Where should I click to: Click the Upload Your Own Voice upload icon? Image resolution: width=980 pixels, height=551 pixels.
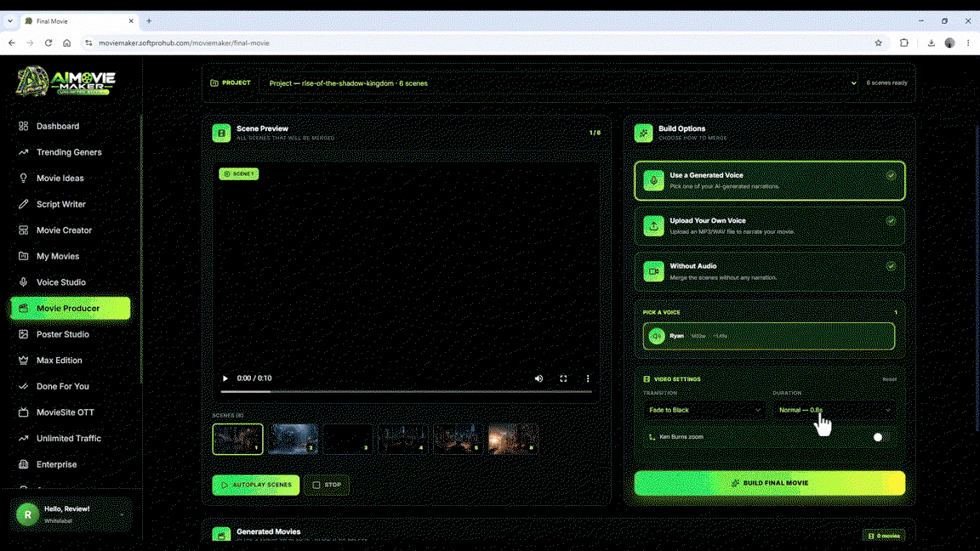tap(653, 225)
